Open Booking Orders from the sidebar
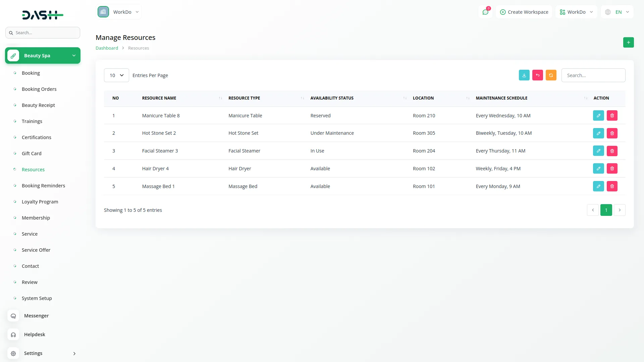This screenshot has width=644, height=362. pos(39,89)
